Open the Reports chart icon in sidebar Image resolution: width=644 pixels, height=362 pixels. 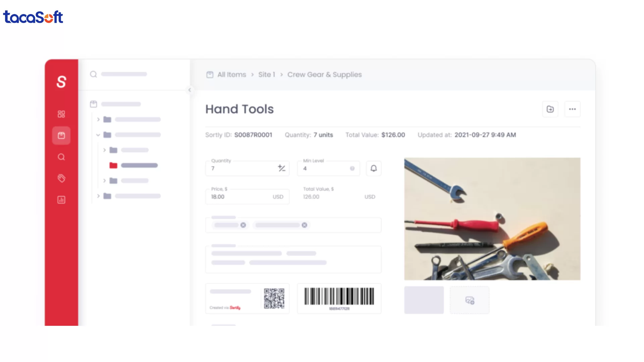click(x=61, y=200)
